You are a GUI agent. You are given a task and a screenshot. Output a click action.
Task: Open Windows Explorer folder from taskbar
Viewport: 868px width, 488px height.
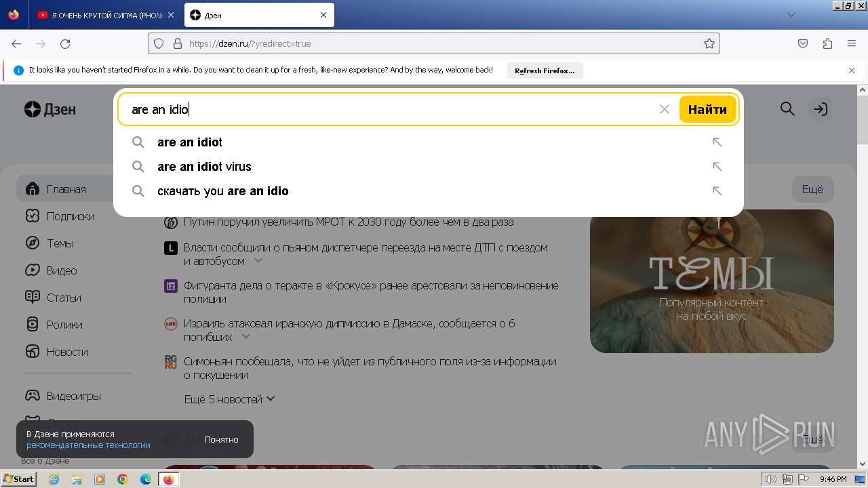pyautogui.click(x=77, y=479)
